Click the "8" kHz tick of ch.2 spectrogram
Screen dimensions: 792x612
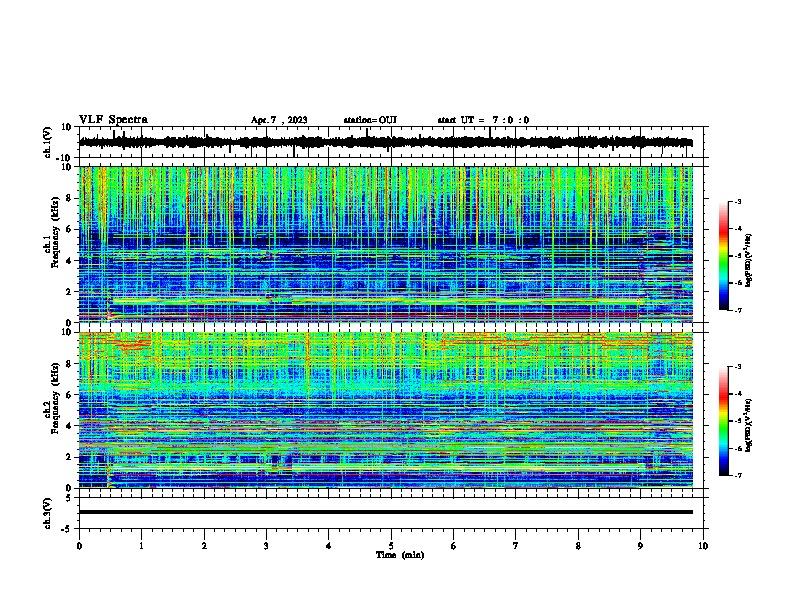pyautogui.click(x=69, y=364)
